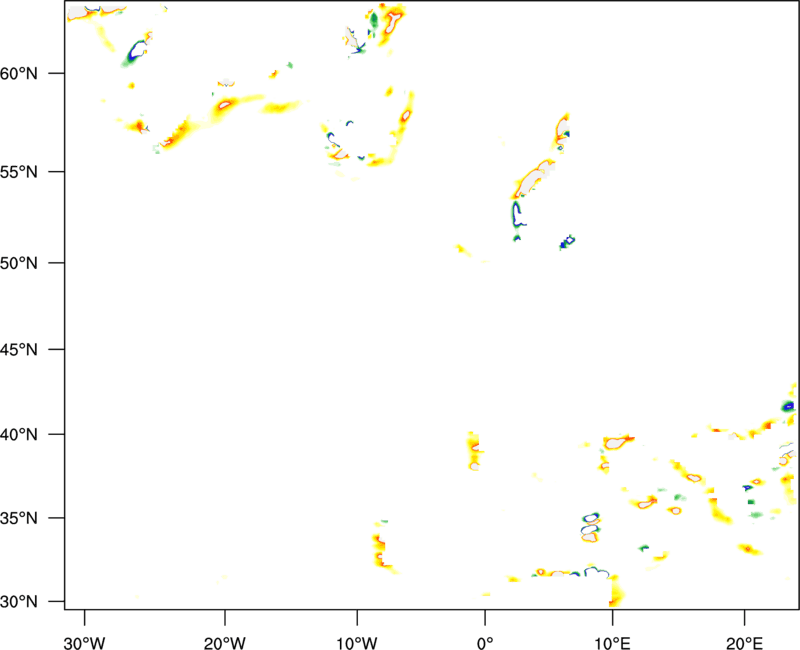Click the 40°N latitude label
This screenshot has height=650, width=800.
coord(19,435)
